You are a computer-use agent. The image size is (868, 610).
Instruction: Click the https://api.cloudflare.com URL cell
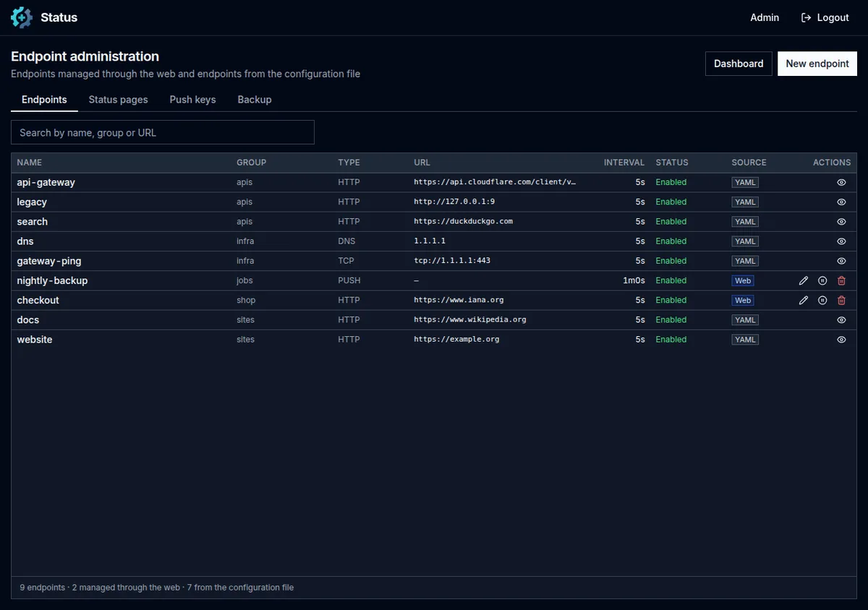click(495, 182)
